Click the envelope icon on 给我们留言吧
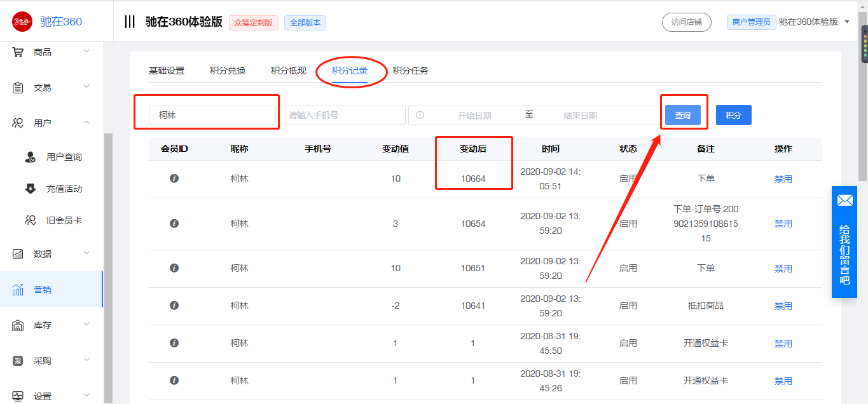Screen dimensions: 868x404 pos(844,201)
